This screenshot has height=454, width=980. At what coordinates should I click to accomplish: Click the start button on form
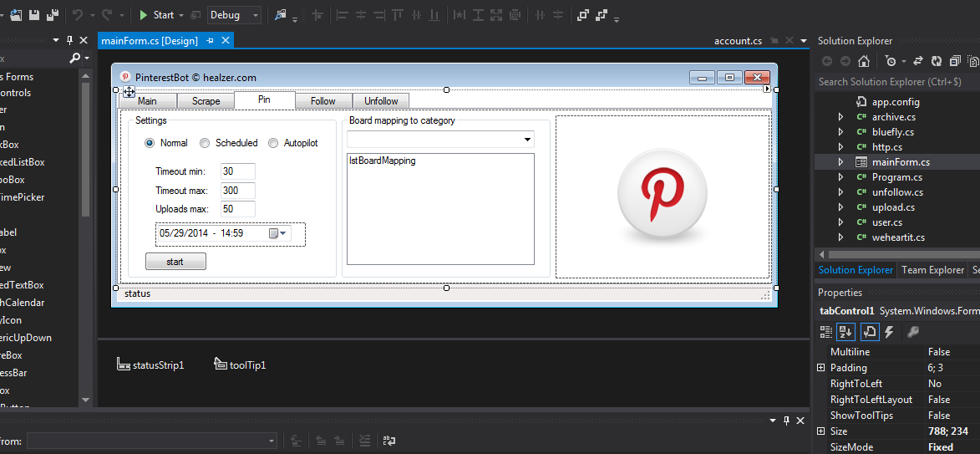pos(175,262)
